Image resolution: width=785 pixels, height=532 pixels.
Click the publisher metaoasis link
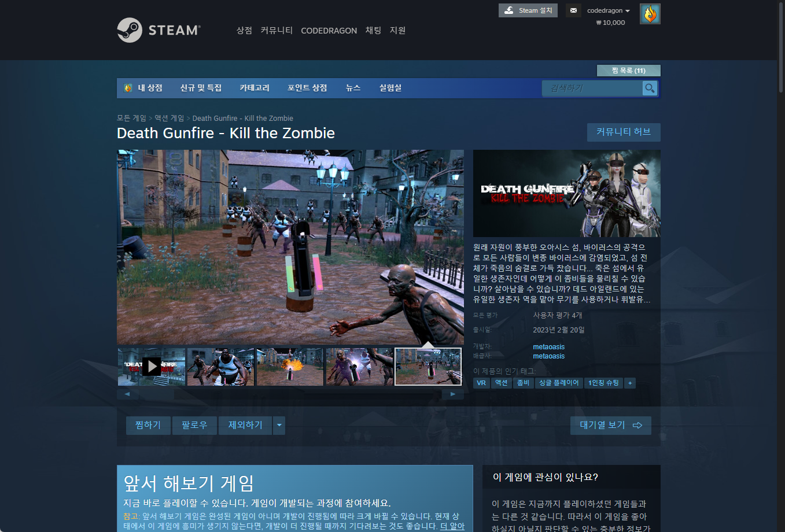pyautogui.click(x=548, y=356)
